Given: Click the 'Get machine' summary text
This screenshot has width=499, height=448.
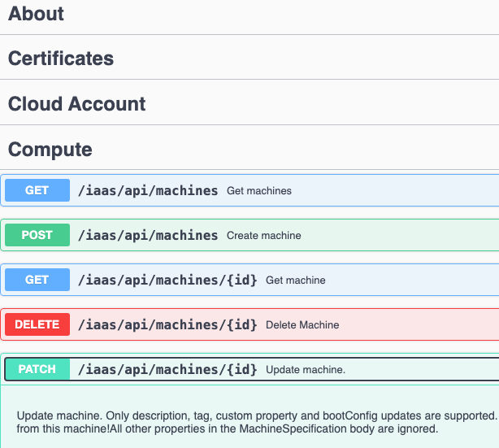Looking at the screenshot, I should [295, 281].
